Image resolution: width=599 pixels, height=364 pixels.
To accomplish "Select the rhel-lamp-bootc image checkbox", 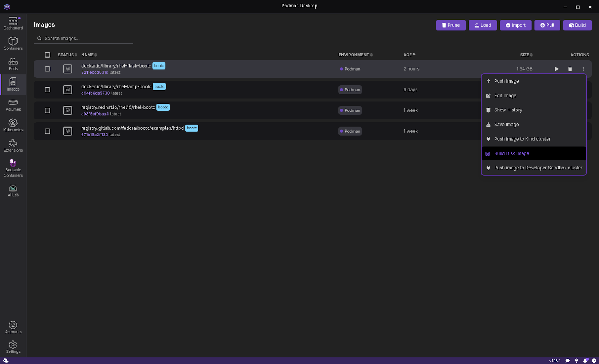I will coord(48,90).
